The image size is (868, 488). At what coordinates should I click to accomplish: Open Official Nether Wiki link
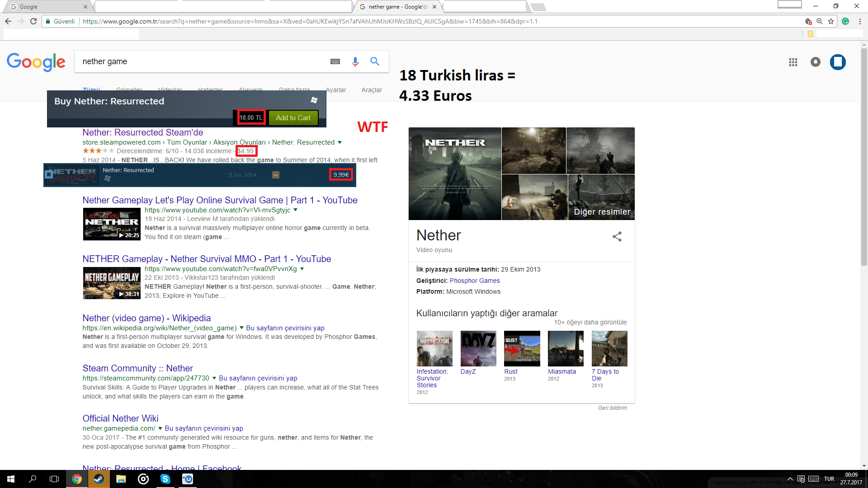pos(120,418)
